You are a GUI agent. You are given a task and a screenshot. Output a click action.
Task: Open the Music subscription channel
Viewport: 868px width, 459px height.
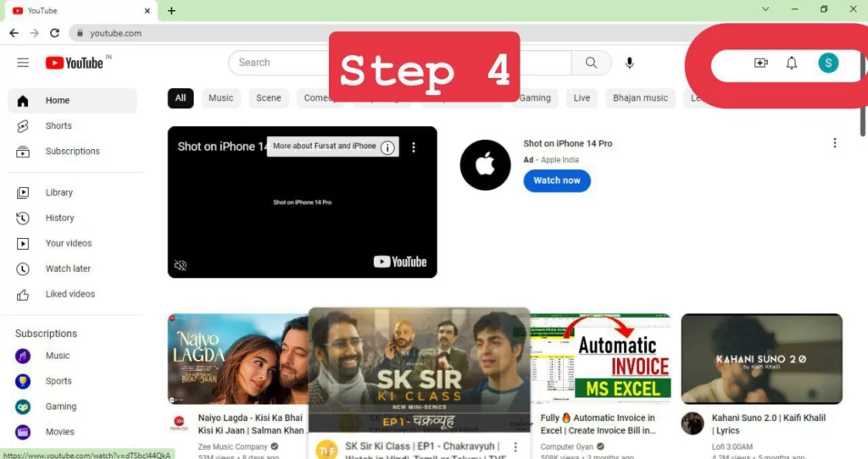tap(72, 356)
